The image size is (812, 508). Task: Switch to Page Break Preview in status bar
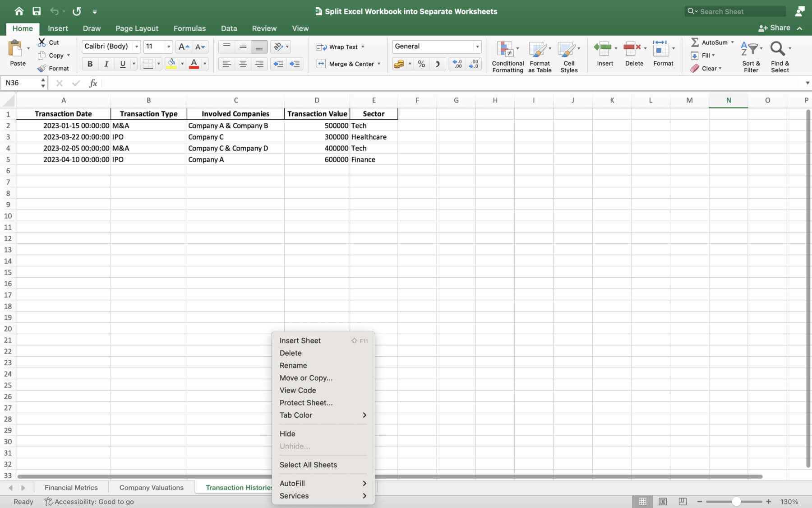[683, 502]
